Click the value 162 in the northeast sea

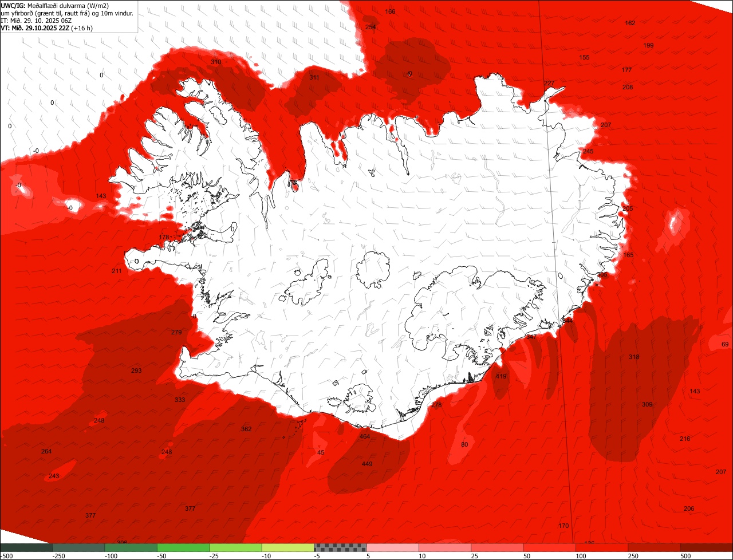[x=630, y=23]
